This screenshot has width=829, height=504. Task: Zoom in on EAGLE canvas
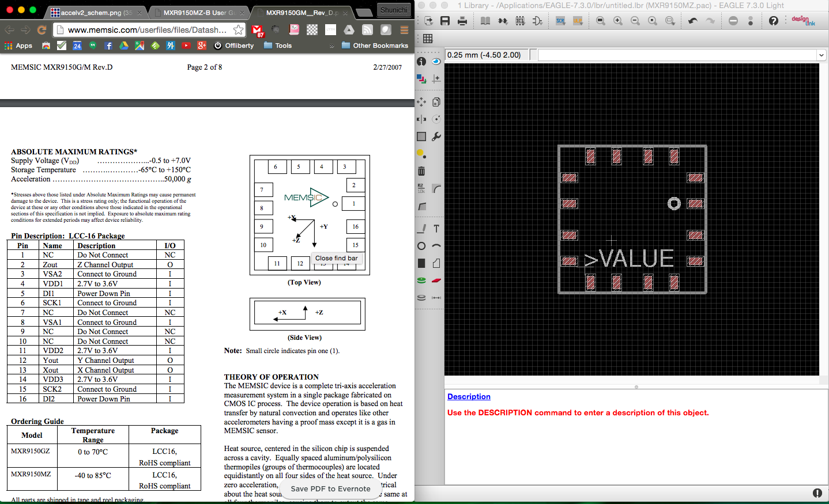click(x=618, y=21)
